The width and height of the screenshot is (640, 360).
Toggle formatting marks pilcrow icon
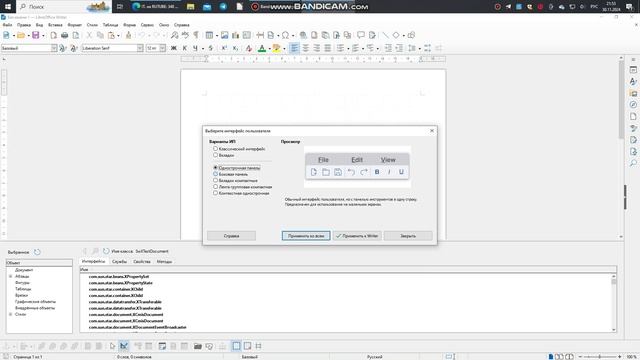click(x=196, y=36)
